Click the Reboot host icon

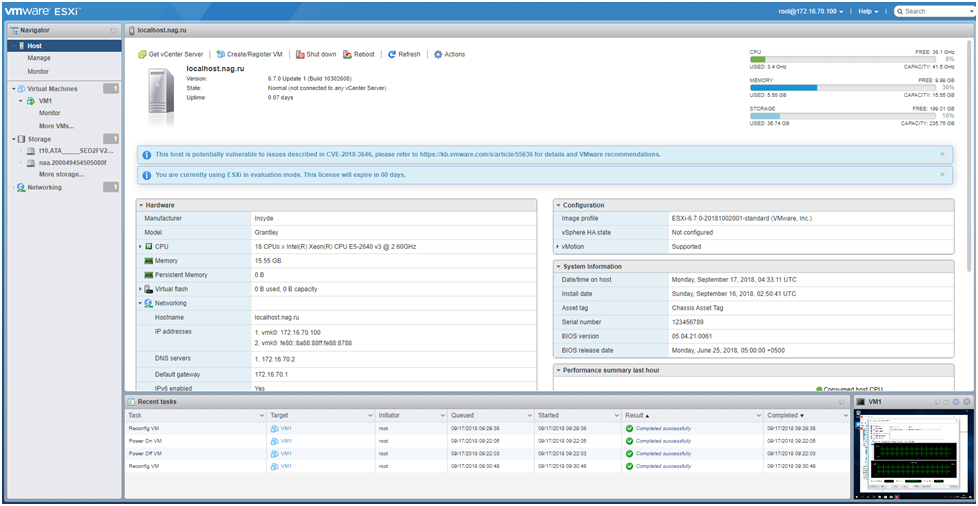tap(348, 54)
